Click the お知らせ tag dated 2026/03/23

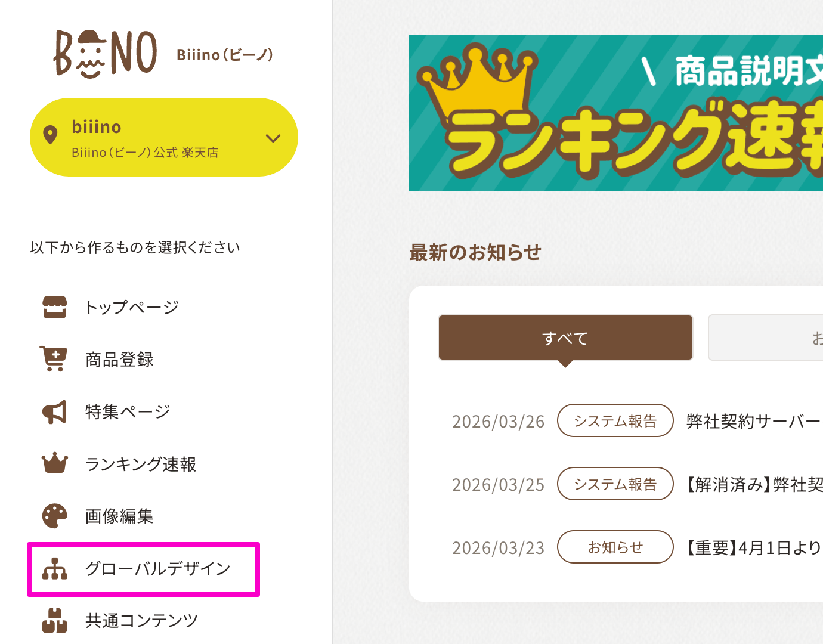point(615,547)
